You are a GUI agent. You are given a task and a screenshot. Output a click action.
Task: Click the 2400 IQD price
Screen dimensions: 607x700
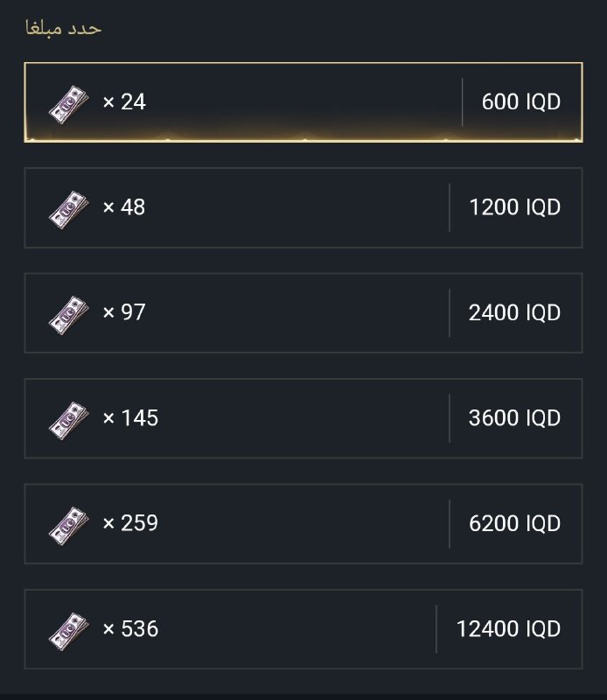click(514, 312)
